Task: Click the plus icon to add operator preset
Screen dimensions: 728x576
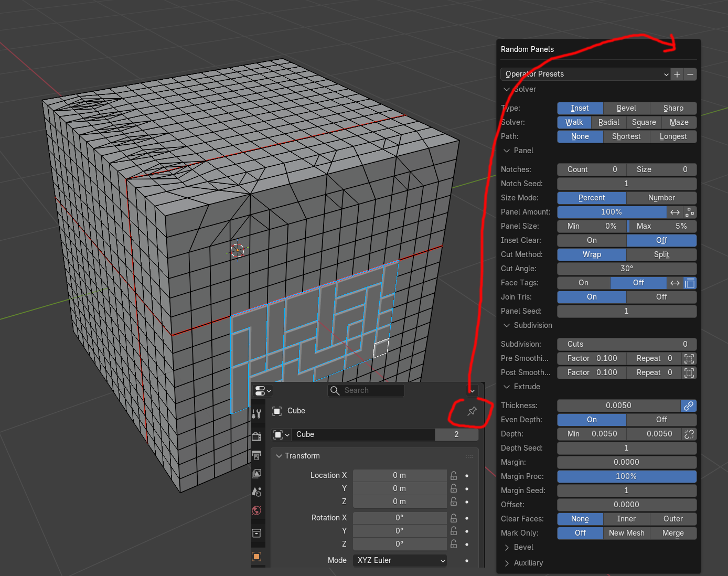Action: point(677,74)
